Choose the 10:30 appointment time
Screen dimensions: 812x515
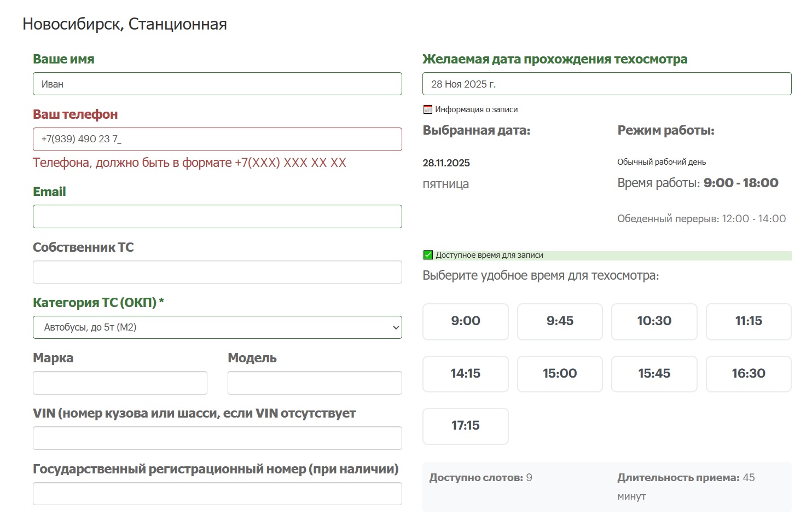pyautogui.click(x=654, y=321)
